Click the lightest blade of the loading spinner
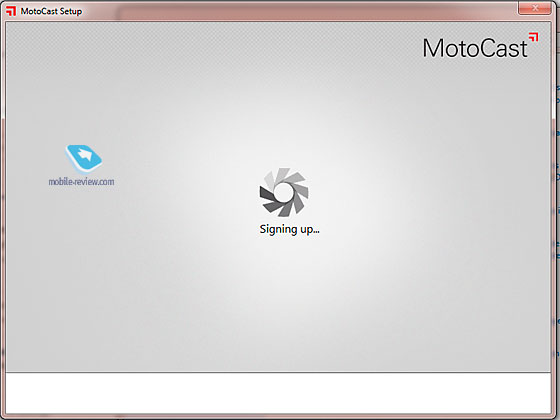The width and height of the screenshot is (560, 420). pyautogui.click(x=270, y=180)
